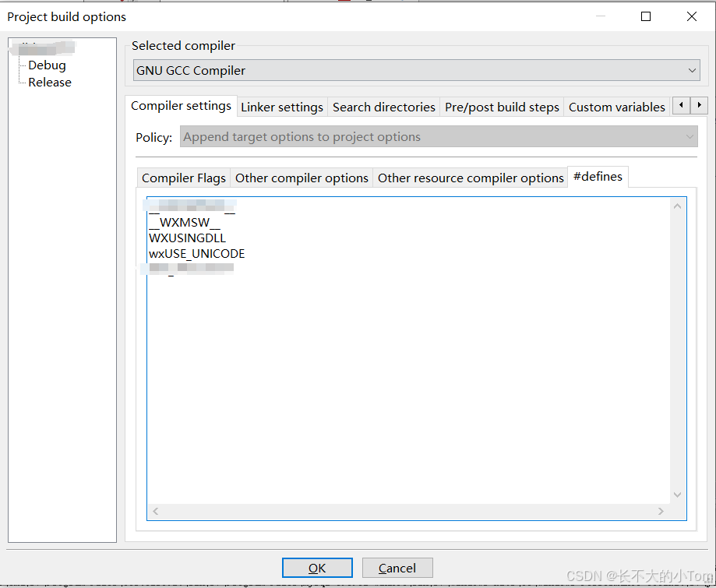Viewport: 716px width, 588px height.
Task: Select the Debug build target
Action: pos(47,65)
